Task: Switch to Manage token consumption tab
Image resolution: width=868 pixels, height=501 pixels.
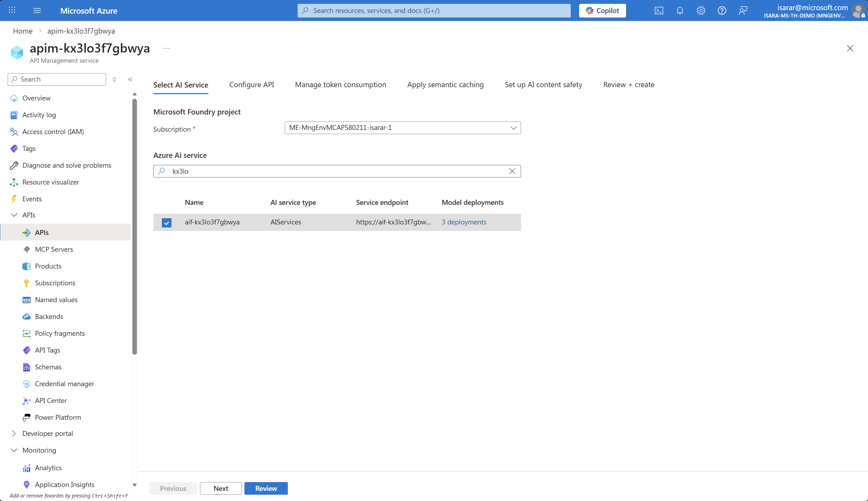Action: coord(340,85)
